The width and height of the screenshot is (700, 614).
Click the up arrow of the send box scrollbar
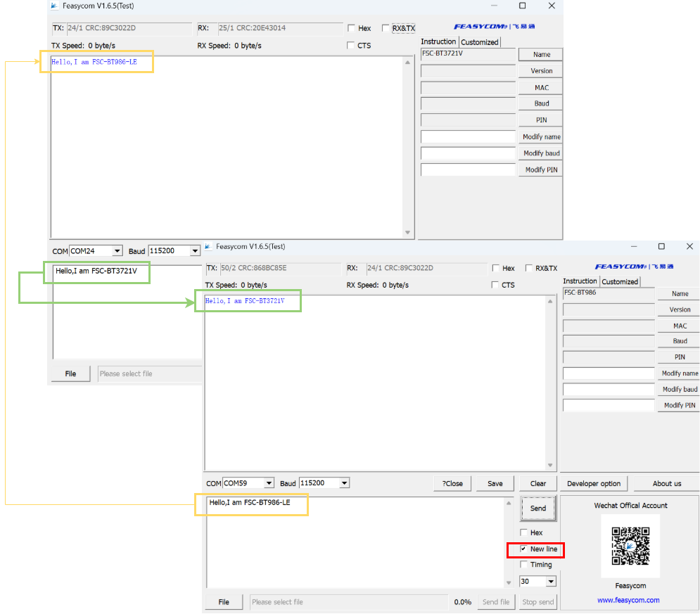tap(509, 504)
